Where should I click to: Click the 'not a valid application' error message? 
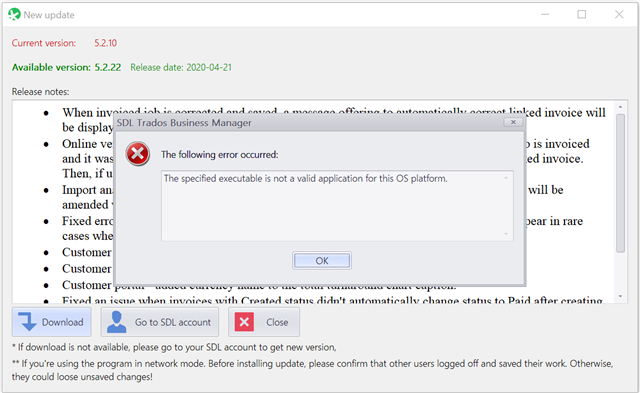(306, 178)
